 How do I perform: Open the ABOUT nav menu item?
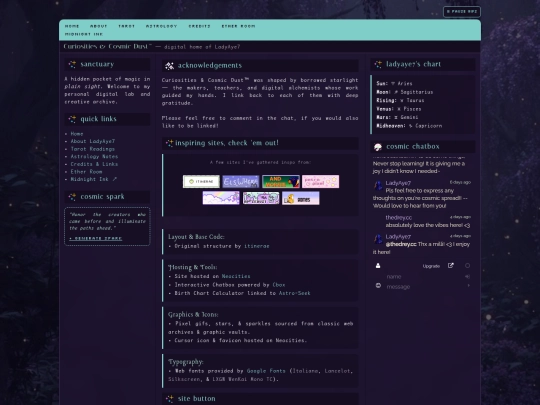click(x=98, y=26)
